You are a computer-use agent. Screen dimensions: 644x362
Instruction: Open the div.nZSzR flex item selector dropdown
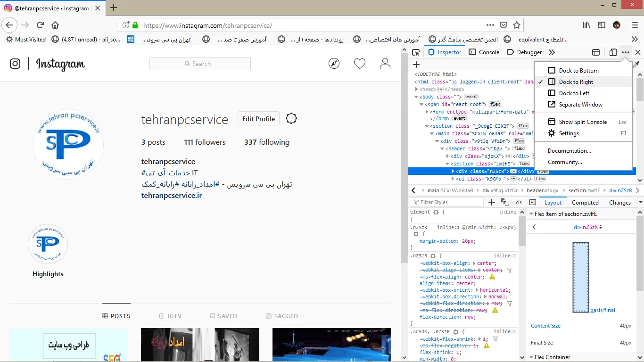[587, 227]
